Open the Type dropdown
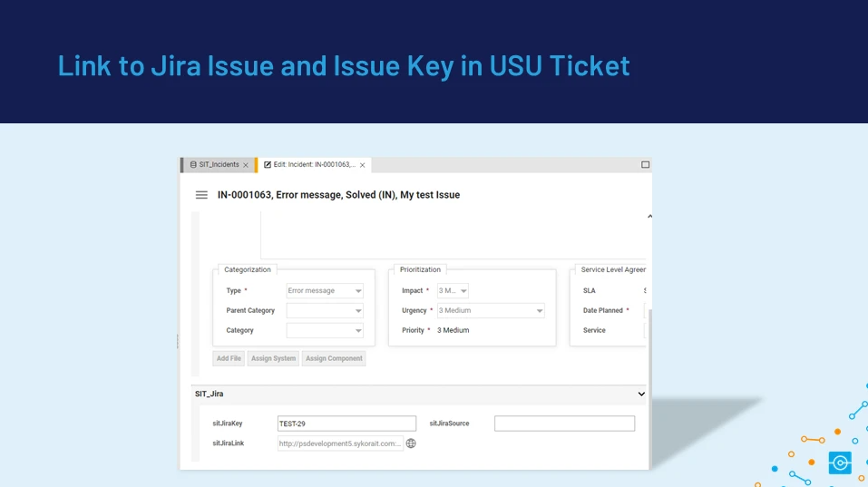This screenshot has width=868, height=487. (x=358, y=291)
